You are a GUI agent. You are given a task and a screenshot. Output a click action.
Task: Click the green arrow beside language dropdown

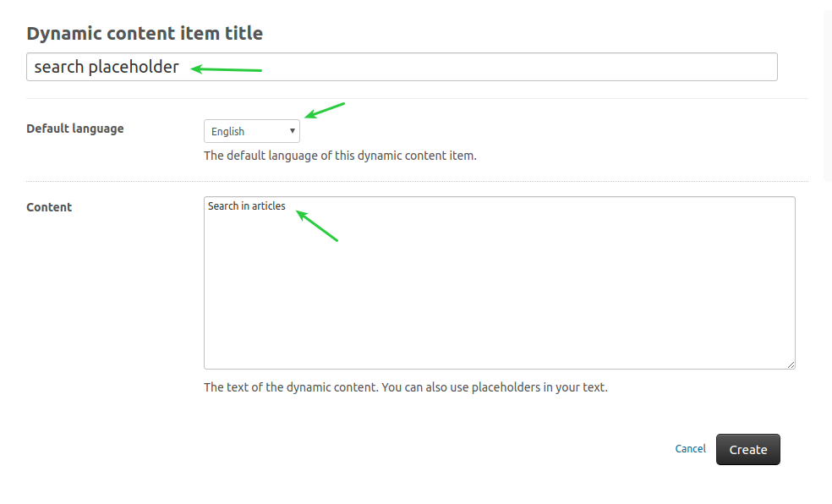point(326,110)
